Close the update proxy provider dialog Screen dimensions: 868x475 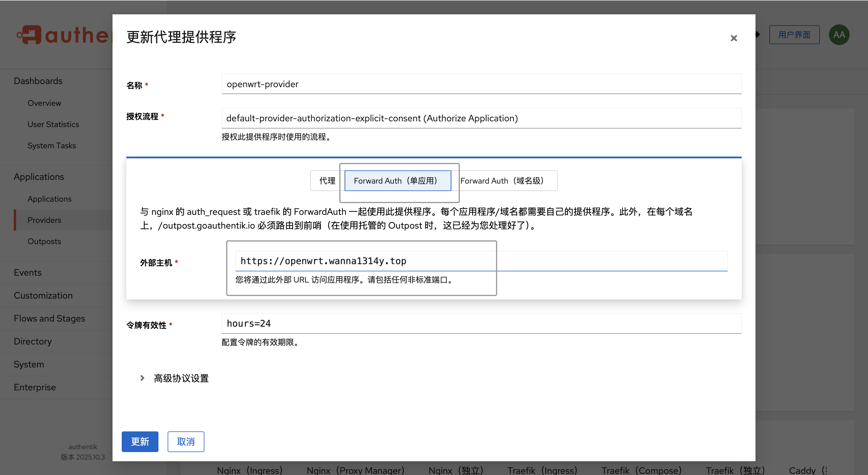coord(734,38)
